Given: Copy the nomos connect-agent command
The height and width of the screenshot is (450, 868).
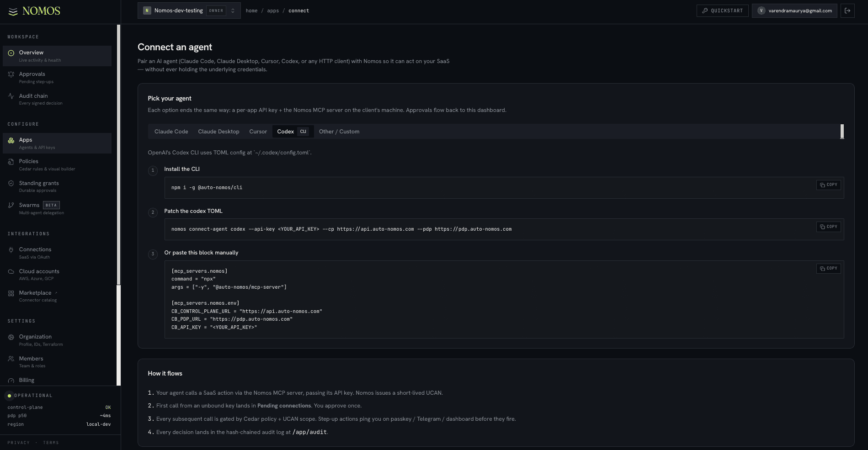Looking at the screenshot, I should click(x=828, y=227).
